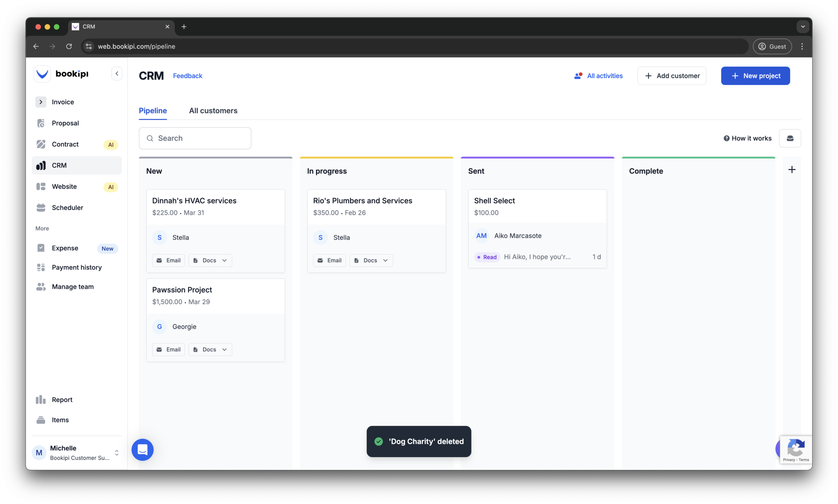This screenshot has height=504, width=838.
Task: Click the pipeline Search field
Action: [195, 138]
